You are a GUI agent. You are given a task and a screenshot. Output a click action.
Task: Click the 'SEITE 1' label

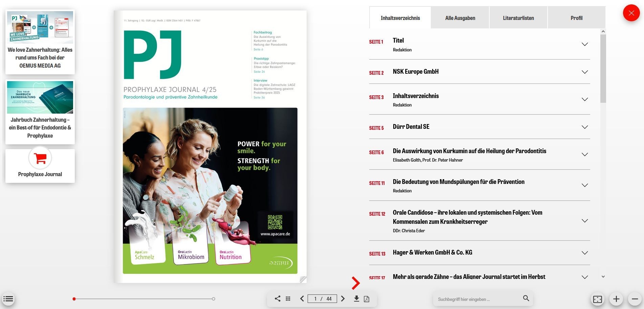click(x=376, y=42)
